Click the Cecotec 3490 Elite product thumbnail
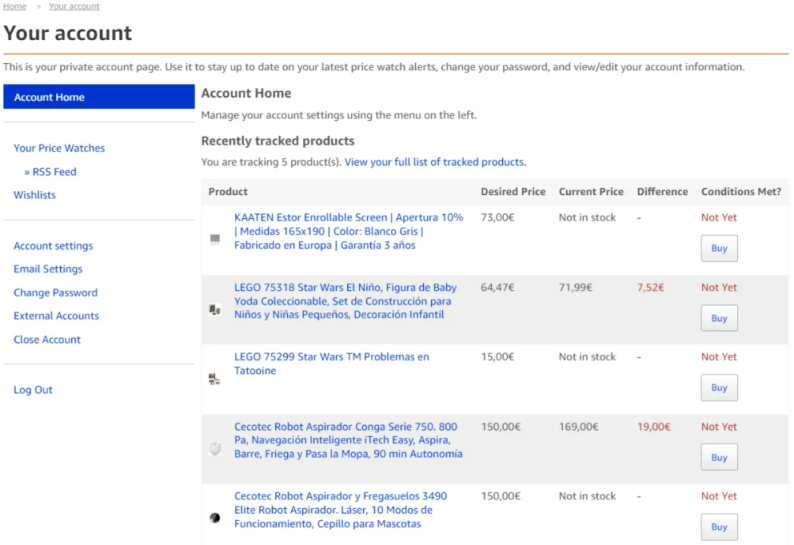 click(214, 517)
